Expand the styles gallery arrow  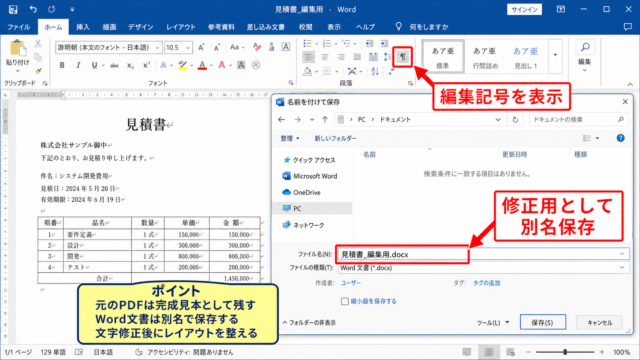point(555,55)
